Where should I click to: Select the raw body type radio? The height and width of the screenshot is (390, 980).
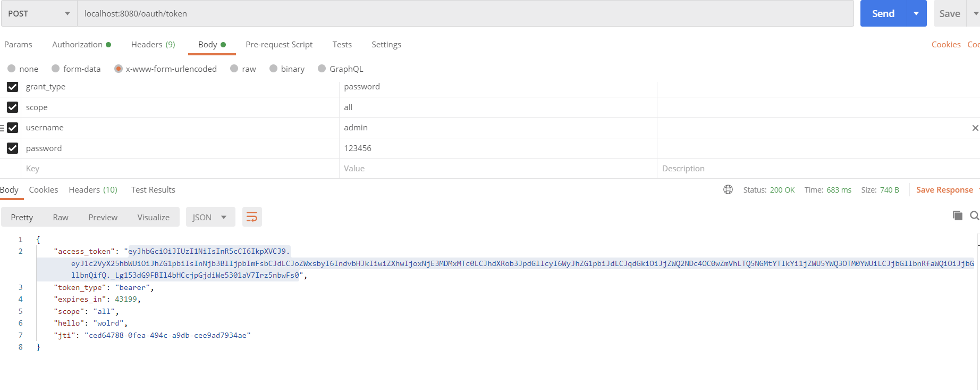pyautogui.click(x=234, y=69)
